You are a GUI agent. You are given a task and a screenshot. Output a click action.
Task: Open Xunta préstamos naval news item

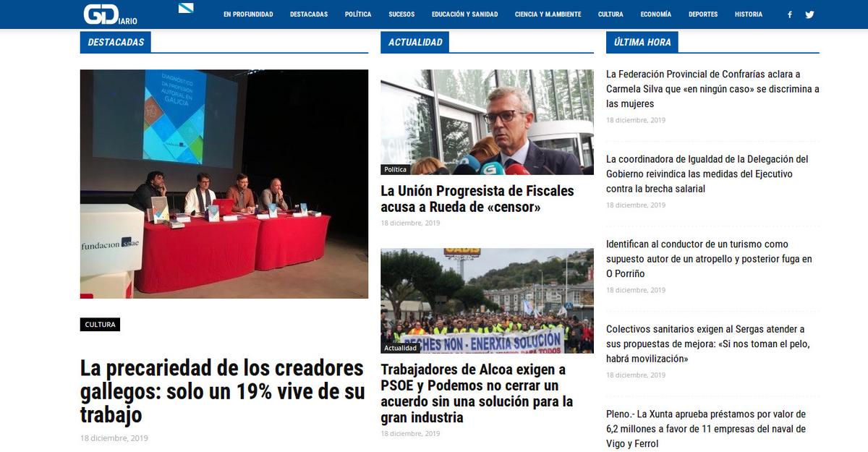(x=706, y=429)
